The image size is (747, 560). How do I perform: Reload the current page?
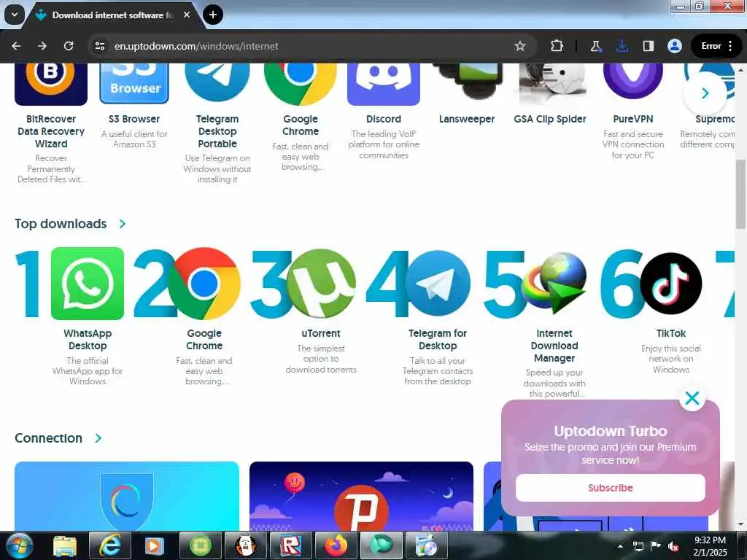69,46
